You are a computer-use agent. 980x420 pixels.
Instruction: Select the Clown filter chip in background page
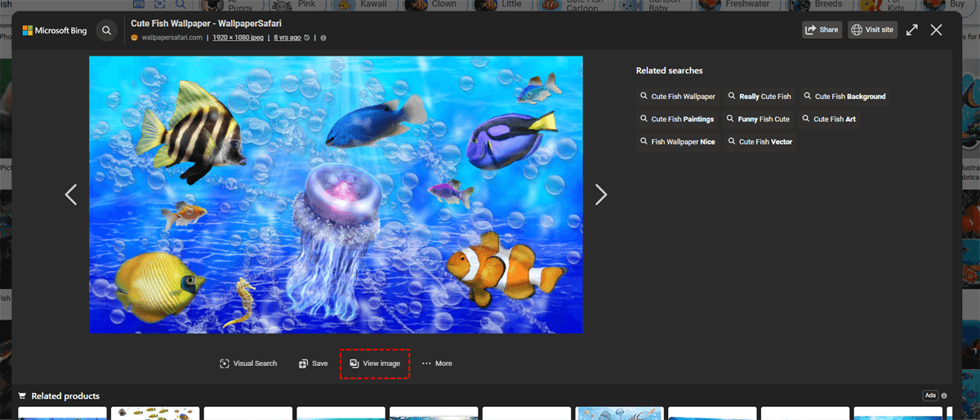click(x=433, y=4)
